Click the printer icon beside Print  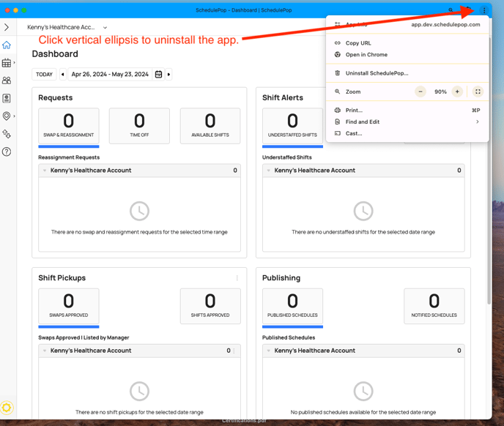(x=338, y=111)
